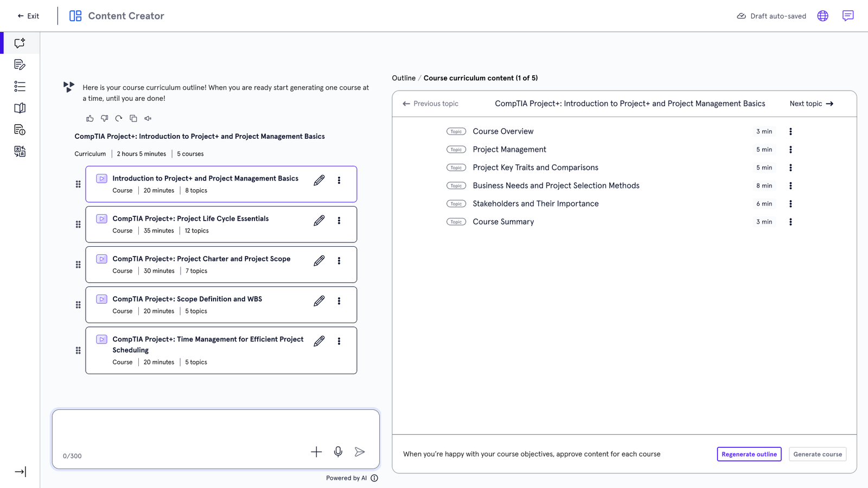Select Business Needs and Project Selection Methods topic
The width and height of the screenshot is (868, 488).
coord(621,186)
